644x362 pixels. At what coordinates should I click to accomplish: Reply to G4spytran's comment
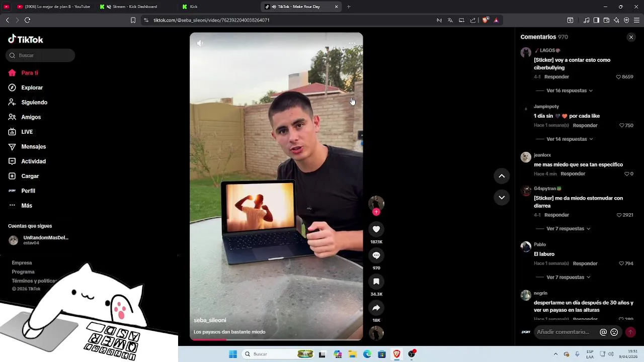coord(556,215)
